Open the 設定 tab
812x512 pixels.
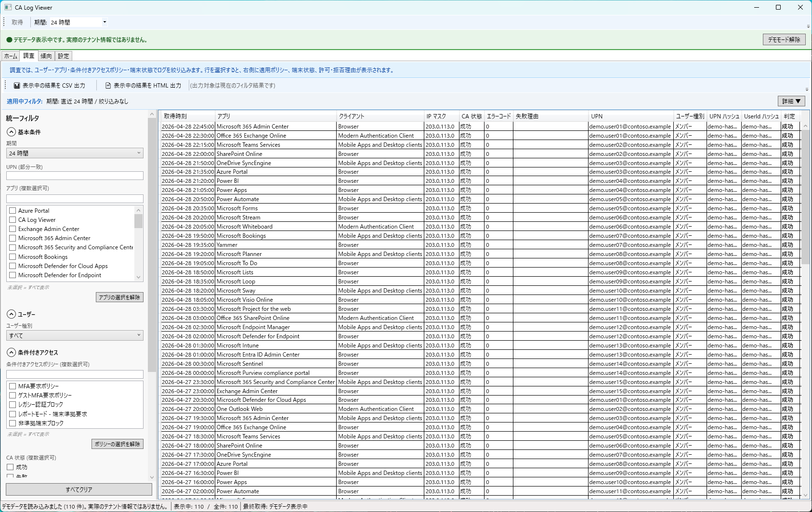coord(64,56)
